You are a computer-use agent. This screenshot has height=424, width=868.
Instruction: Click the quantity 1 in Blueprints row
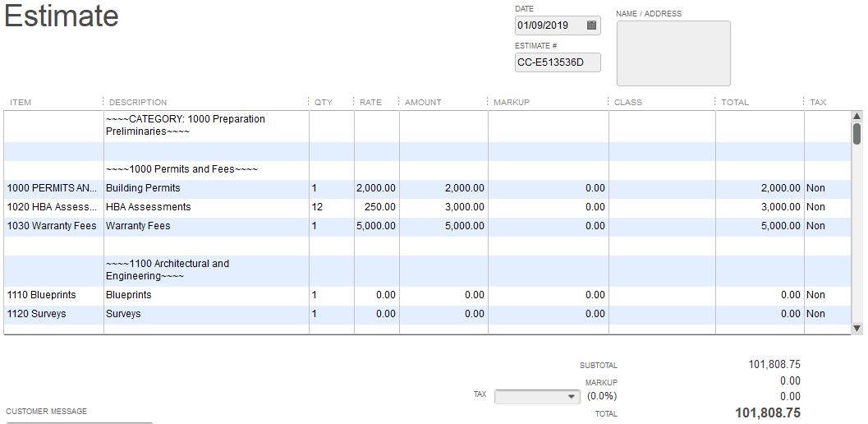(x=332, y=296)
